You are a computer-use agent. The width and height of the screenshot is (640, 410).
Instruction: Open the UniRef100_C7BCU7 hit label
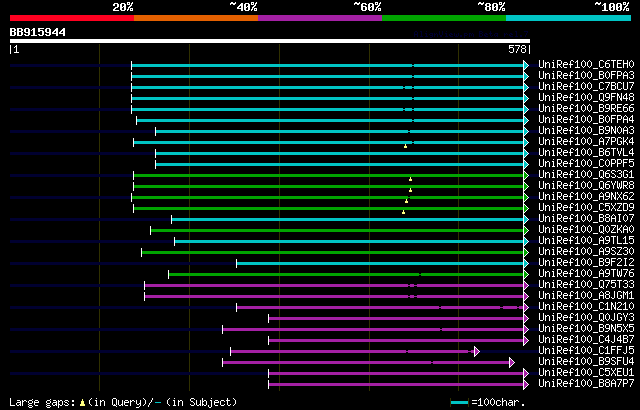point(586,86)
